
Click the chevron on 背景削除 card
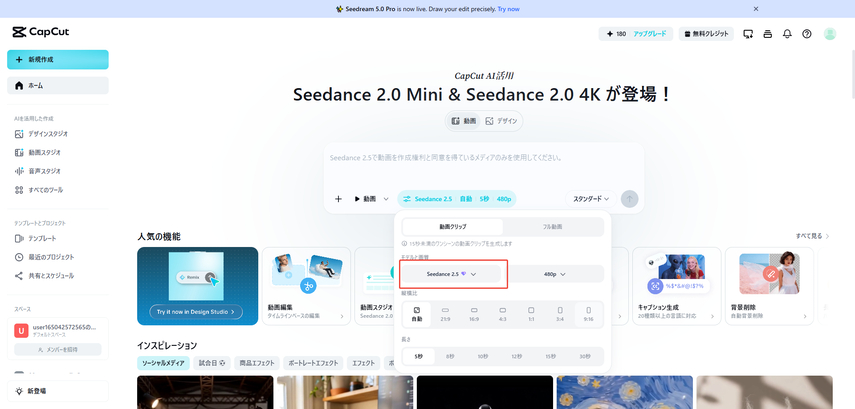click(805, 317)
